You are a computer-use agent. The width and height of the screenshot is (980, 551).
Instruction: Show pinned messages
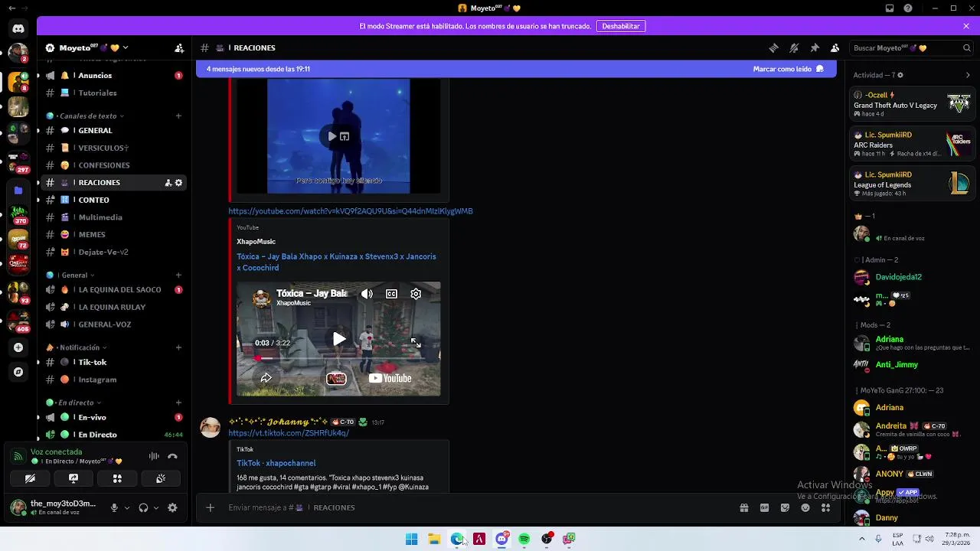point(815,47)
